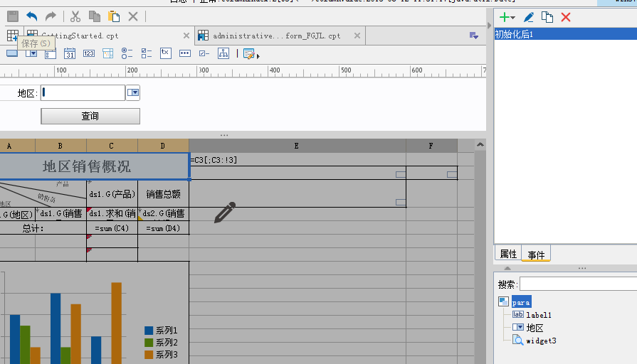
Task: Open the 地区 combo box dropdown arrow
Action: pyautogui.click(x=133, y=92)
